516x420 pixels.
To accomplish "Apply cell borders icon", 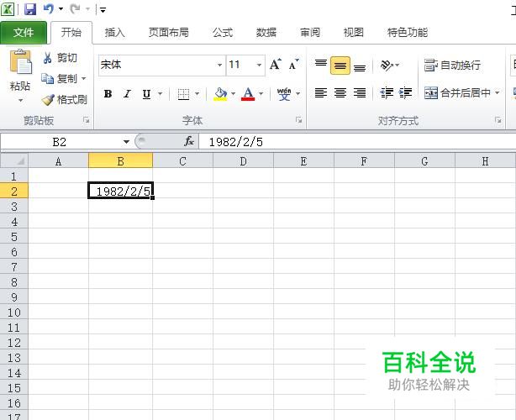I will (183, 94).
